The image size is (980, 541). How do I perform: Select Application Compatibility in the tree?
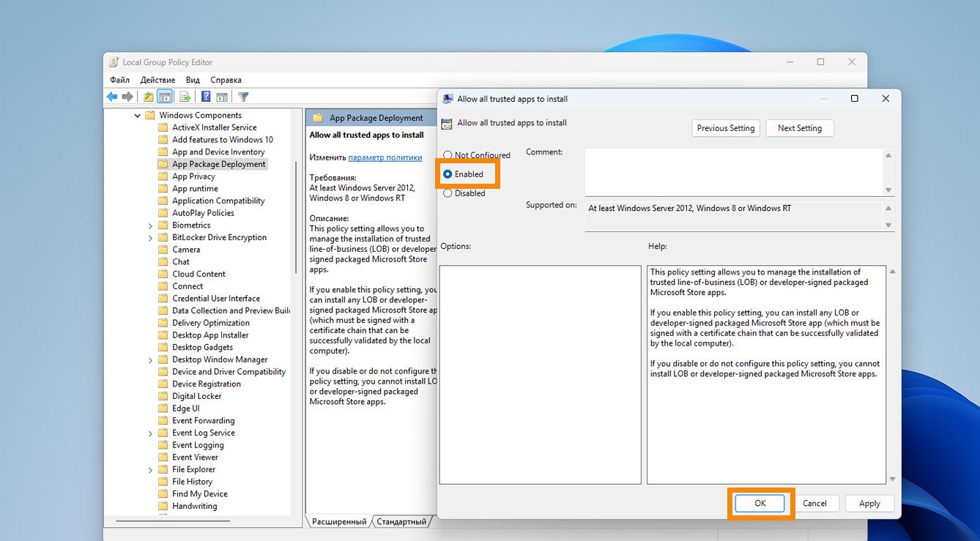[x=218, y=201]
